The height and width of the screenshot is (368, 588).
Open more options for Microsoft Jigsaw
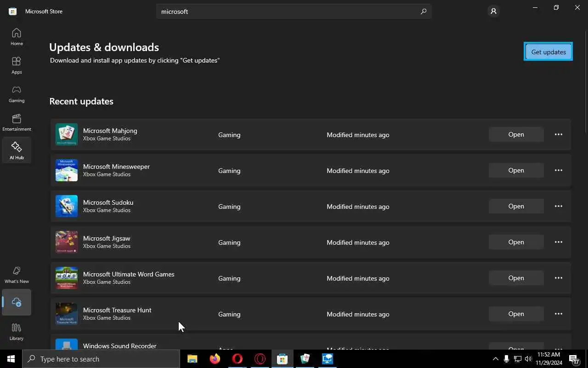pyautogui.click(x=559, y=242)
